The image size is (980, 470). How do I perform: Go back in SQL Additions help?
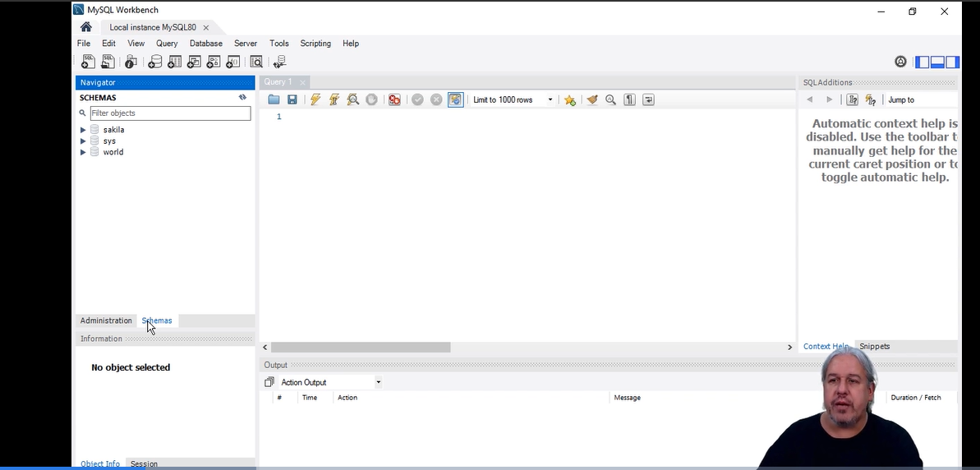tap(810, 99)
